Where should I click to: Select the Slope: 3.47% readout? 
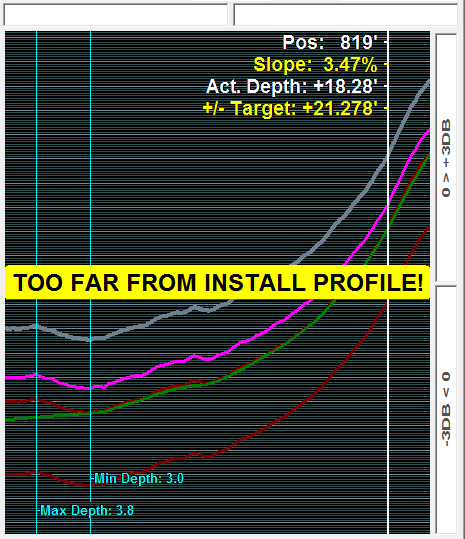(315, 65)
